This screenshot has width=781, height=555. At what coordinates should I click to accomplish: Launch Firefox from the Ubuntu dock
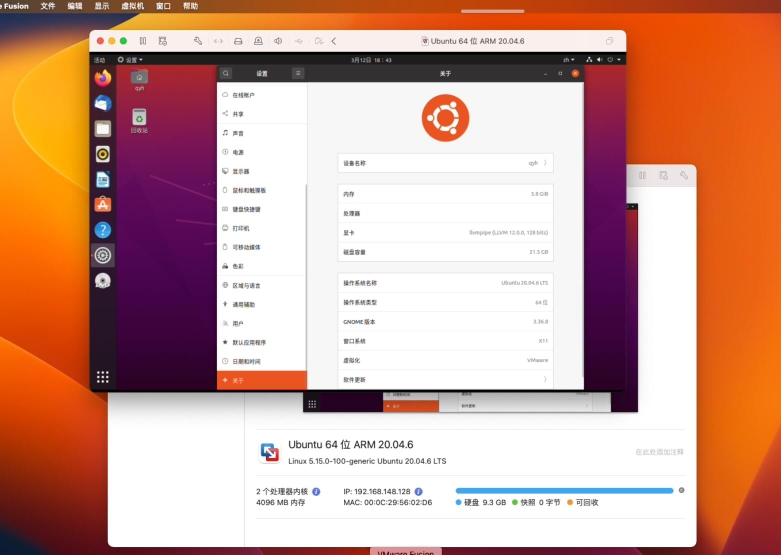click(103, 78)
